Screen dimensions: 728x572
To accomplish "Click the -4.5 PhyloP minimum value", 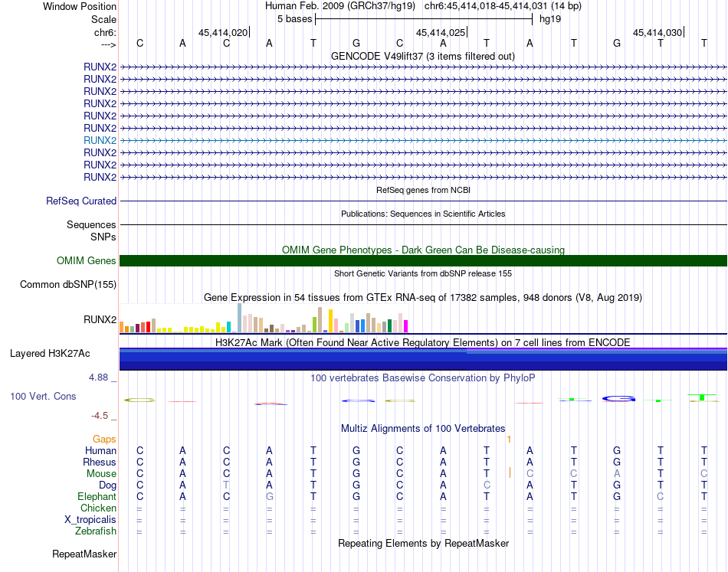I will (x=100, y=416).
